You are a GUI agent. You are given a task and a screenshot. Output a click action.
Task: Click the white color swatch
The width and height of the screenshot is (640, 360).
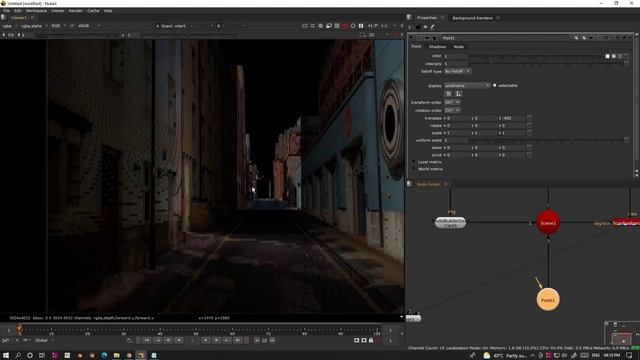tap(607, 56)
